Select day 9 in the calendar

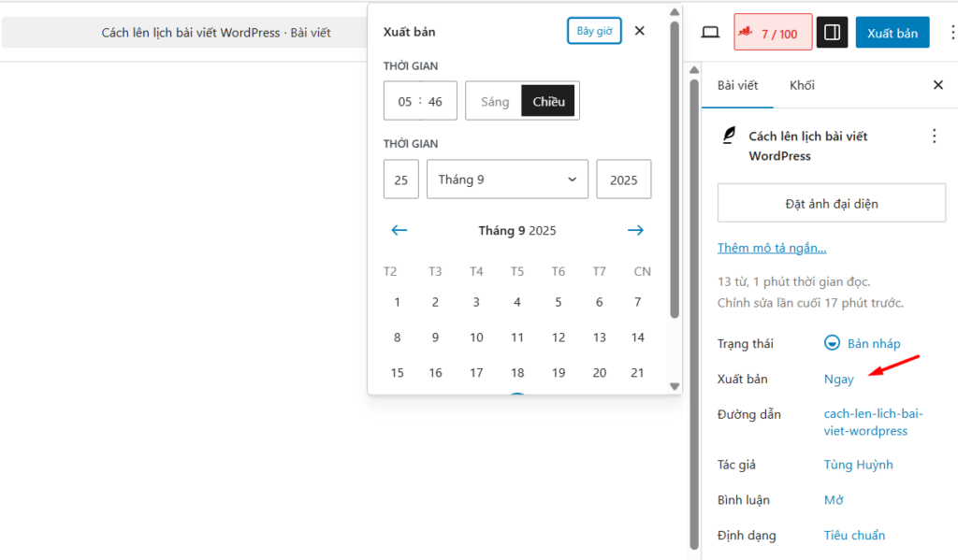click(x=435, y=337)
